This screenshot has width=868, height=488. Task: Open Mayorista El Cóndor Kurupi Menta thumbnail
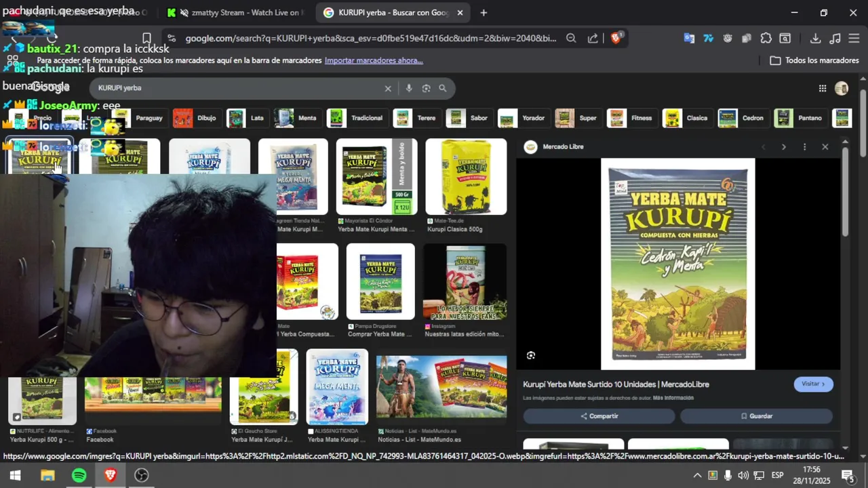tap(376, 177)
